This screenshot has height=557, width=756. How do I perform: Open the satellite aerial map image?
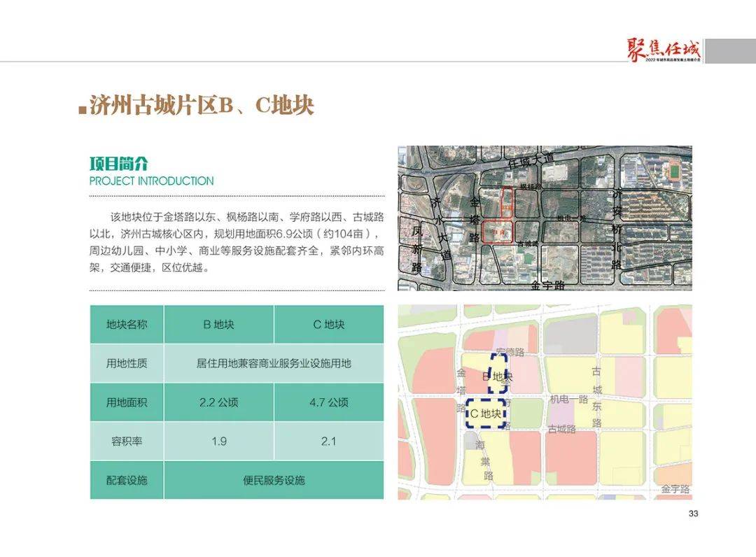click(x=545, y=218)
